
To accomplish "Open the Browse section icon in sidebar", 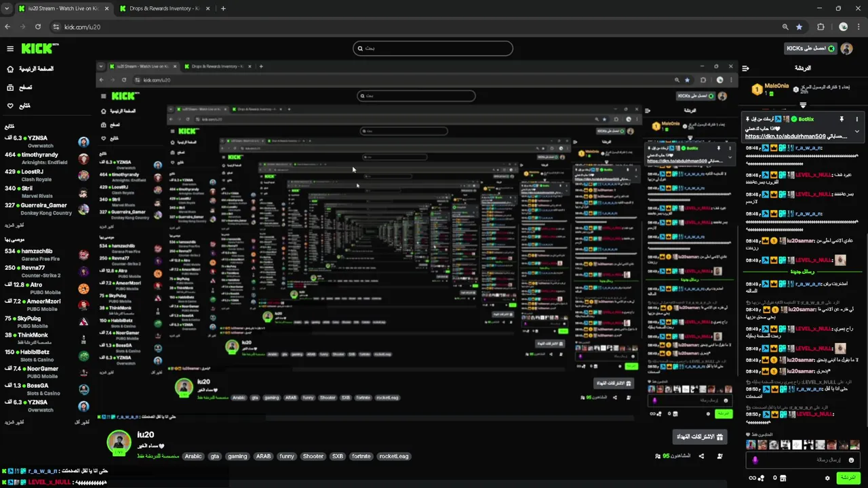I will point(10,87).
